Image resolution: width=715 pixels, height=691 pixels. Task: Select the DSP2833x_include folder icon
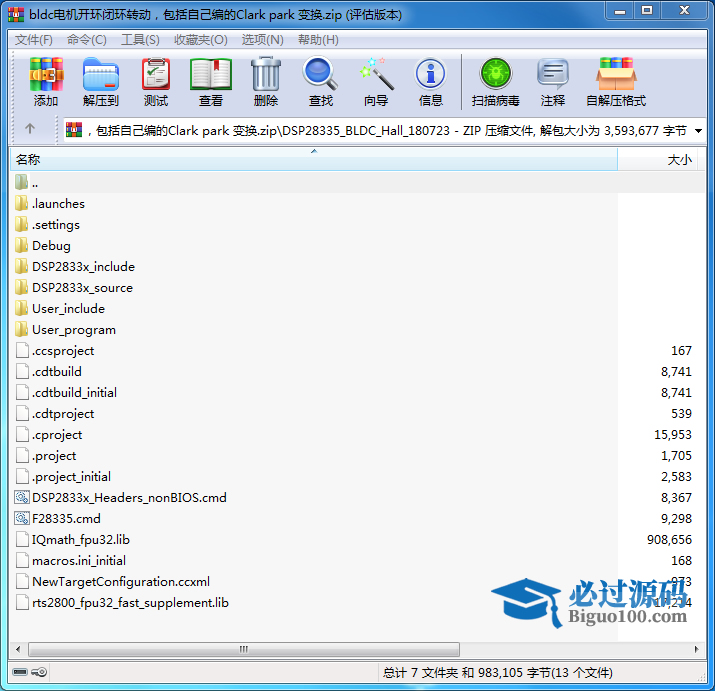tap(21, 266)
